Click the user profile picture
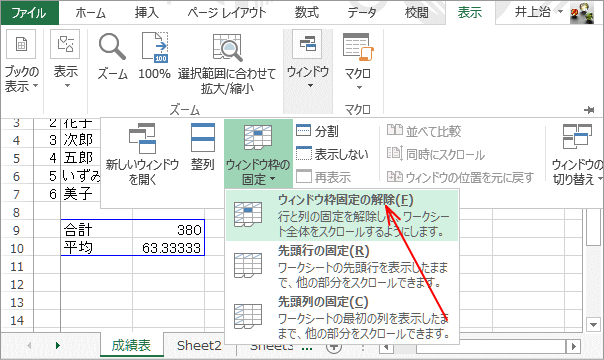This screenshot has width=604, height=360. pyautogui.click(x=582, y=13)
